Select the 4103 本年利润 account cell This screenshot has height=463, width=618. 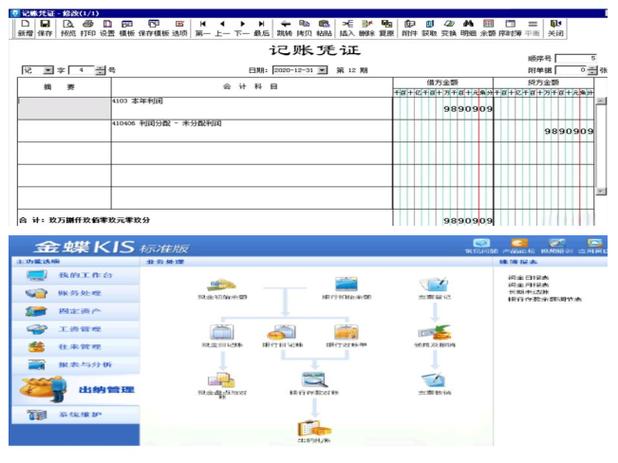(252, 108)
